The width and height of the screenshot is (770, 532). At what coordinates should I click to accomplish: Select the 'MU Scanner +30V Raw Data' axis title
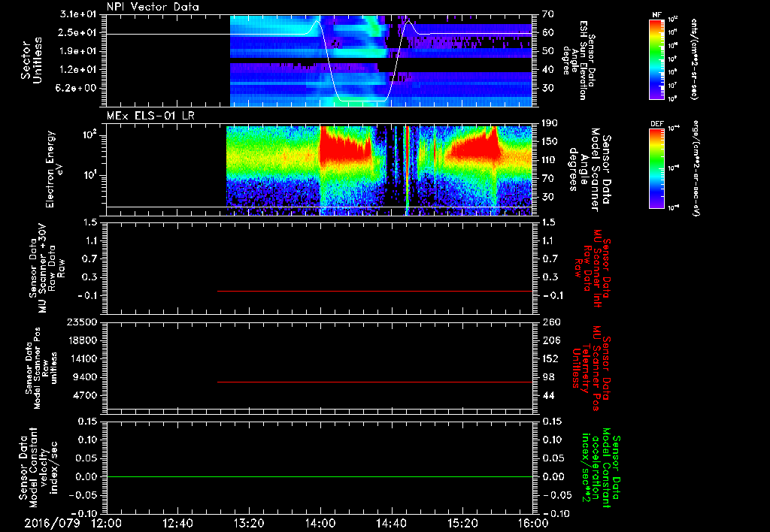point(47,268)
